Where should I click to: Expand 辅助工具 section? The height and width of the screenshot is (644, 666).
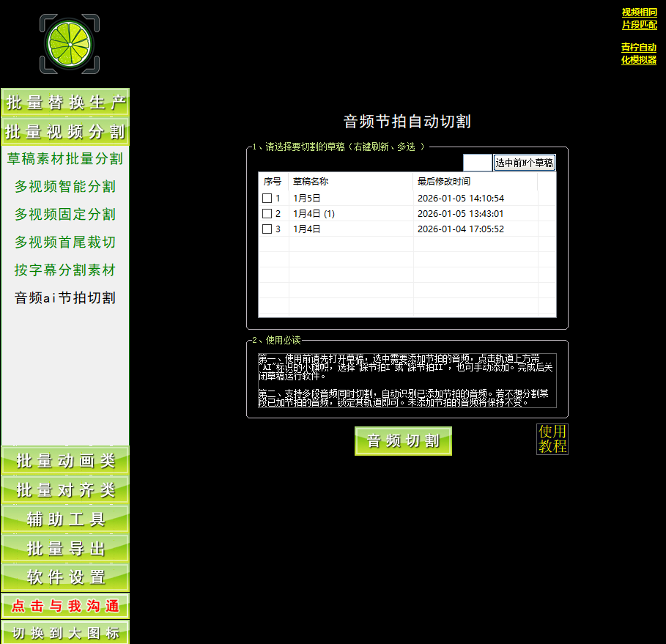[x=65, y=519]
